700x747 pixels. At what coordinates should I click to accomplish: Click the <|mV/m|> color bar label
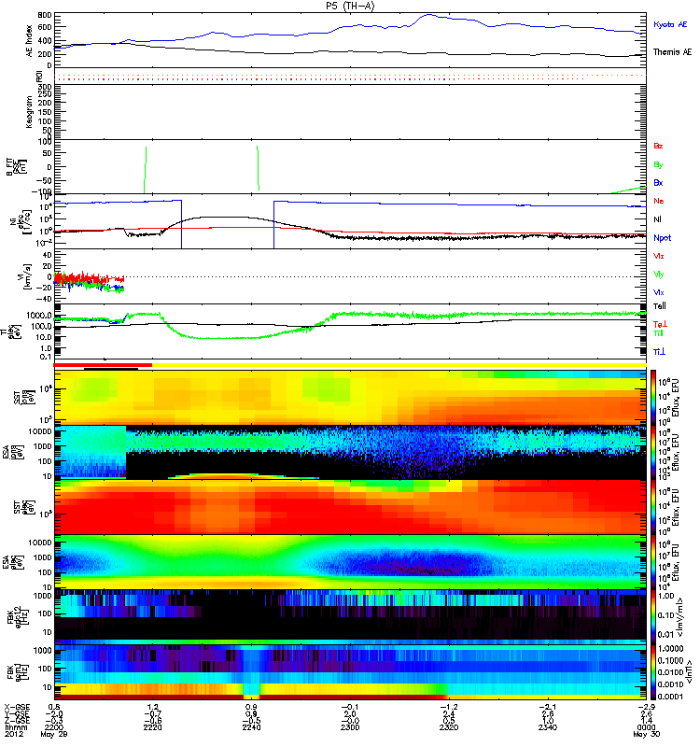[680, 618]
